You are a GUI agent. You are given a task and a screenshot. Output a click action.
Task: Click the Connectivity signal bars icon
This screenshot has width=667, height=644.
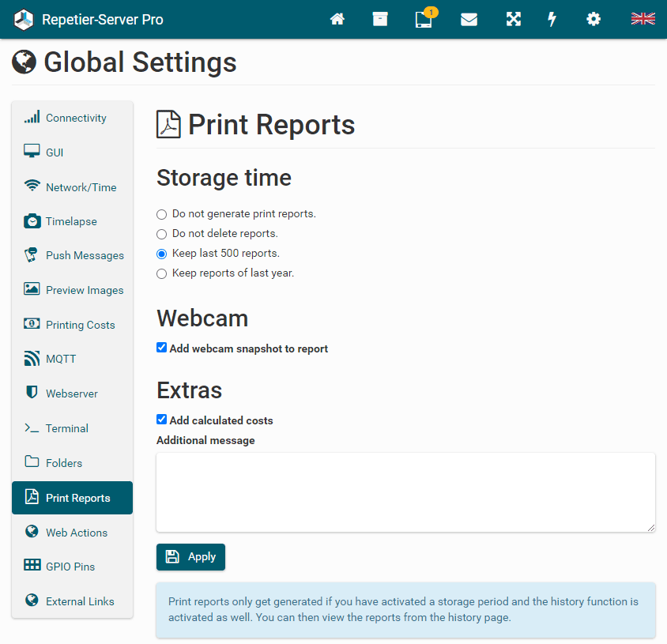tap(32, 117)
